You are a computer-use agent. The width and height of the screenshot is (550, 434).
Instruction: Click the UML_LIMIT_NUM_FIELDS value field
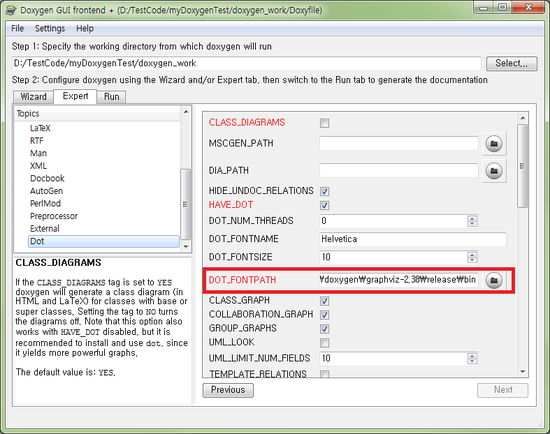pyautogui.click(x=393, y=358)
